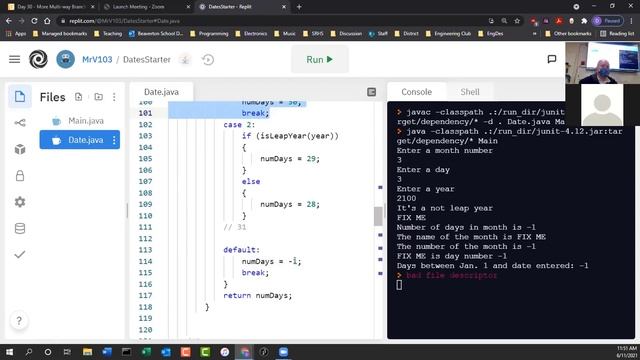Go back in the browser
The width and height of the screenshot is (640, 360).
point(9,21)
